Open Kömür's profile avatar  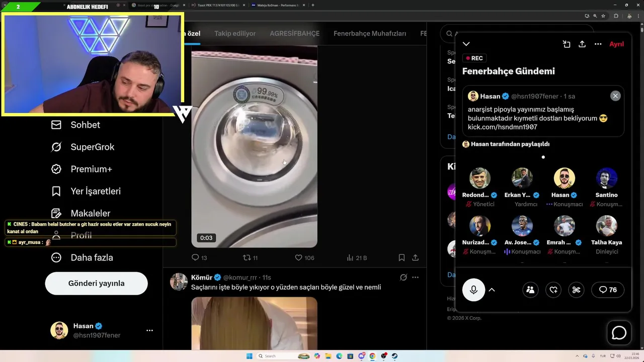[x=179, y=282]
